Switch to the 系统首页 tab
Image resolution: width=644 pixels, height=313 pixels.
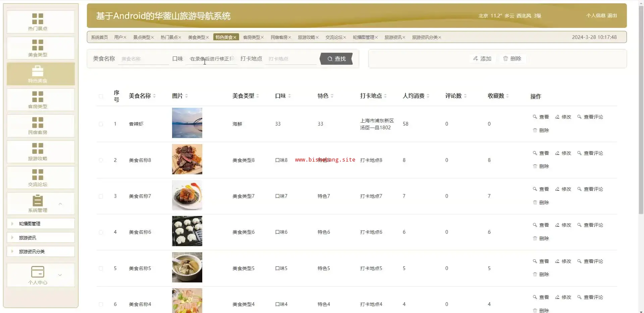pyautogui.click(x=100, y=37)
